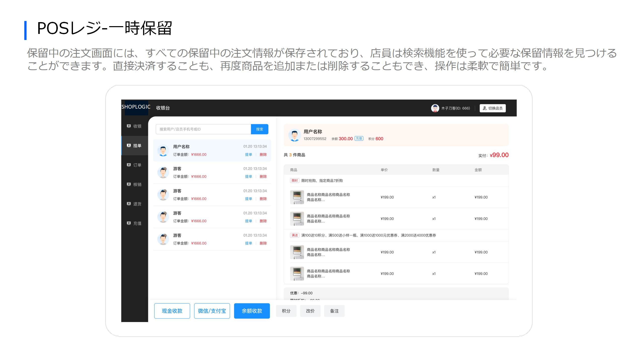Click 提单 on the first pending order
Viewport: 644px width, 362px height.
click(248, 155)
